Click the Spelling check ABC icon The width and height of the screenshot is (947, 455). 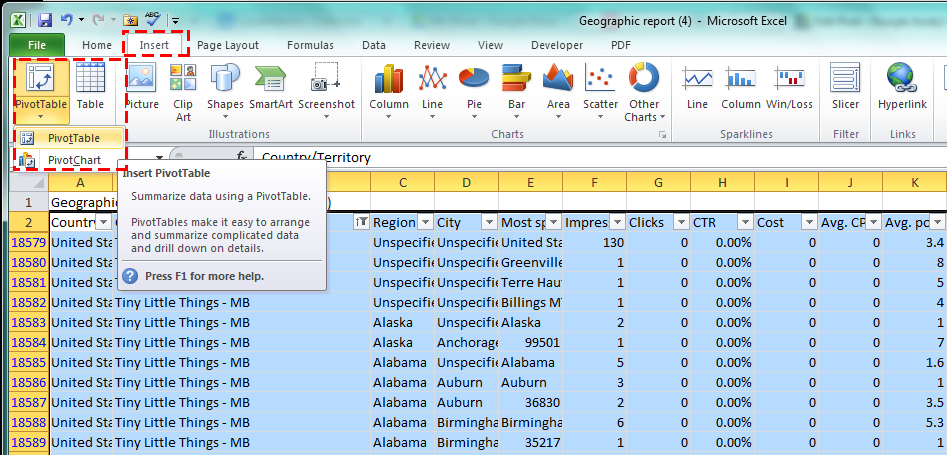(152, 19)
